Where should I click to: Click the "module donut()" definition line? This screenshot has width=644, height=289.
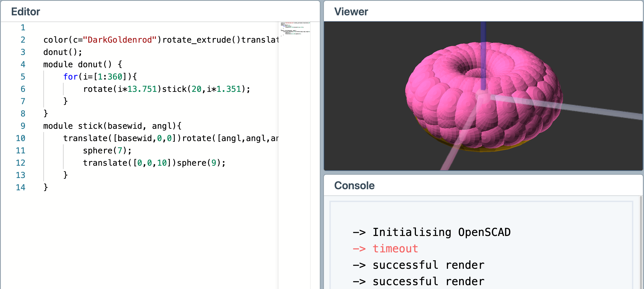[82, 65]
